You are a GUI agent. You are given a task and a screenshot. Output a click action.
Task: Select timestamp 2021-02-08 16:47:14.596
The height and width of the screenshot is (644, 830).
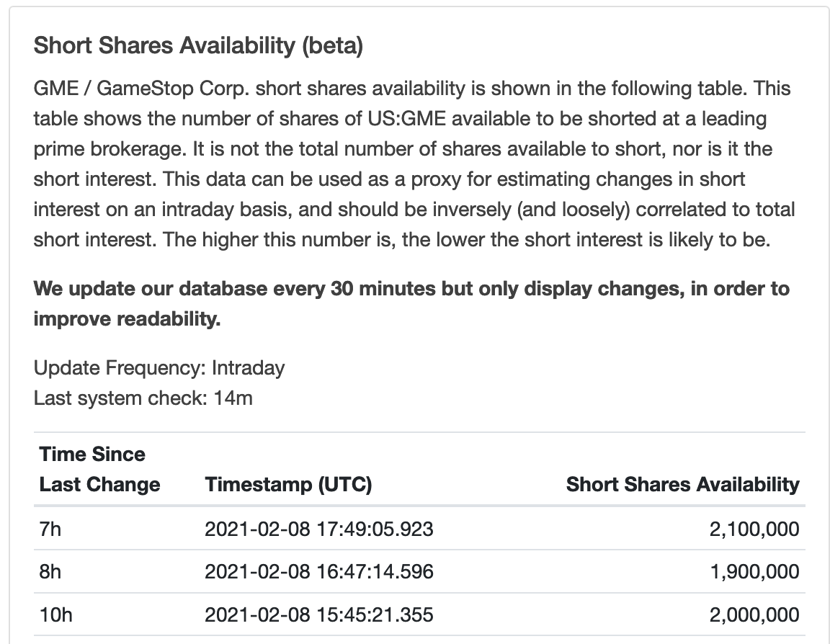pos(319,572)
